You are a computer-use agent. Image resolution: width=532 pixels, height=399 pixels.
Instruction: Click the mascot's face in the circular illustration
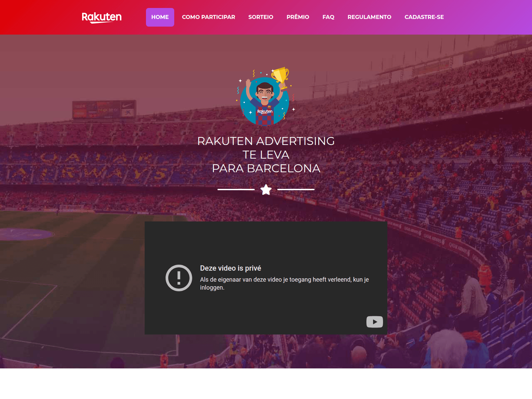click(265, 91)
